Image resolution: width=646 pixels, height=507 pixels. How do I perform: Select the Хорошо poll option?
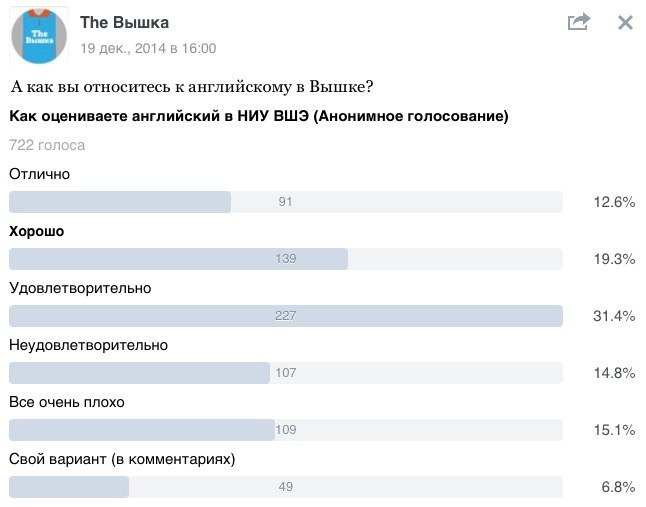(x=36, y=231)
